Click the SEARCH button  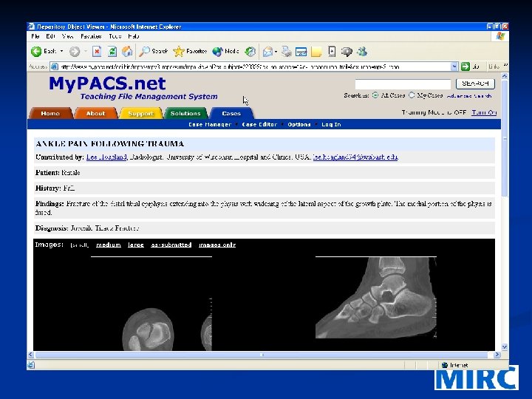pos(475,83)
